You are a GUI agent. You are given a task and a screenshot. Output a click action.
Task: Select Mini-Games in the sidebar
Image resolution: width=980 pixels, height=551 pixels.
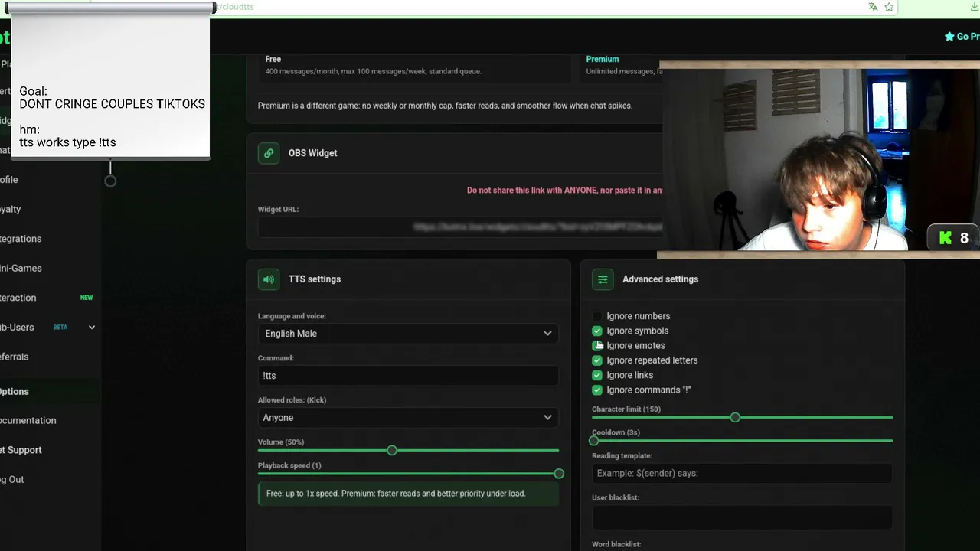click(21, 268)
